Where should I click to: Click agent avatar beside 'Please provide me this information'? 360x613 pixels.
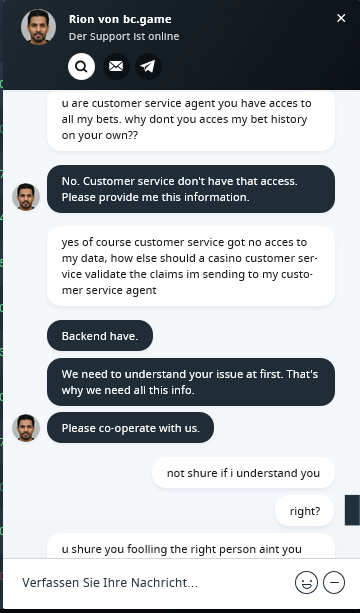(26, 197)
